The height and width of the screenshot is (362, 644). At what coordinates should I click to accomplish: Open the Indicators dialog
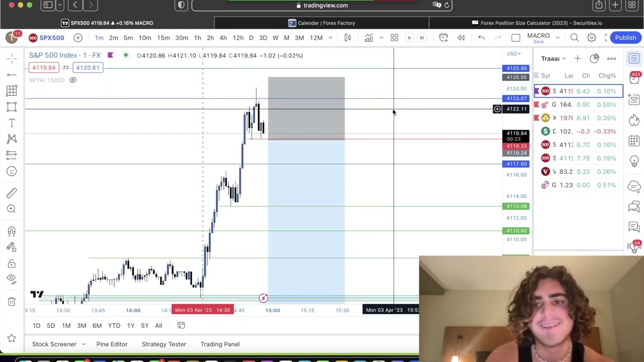368,38
